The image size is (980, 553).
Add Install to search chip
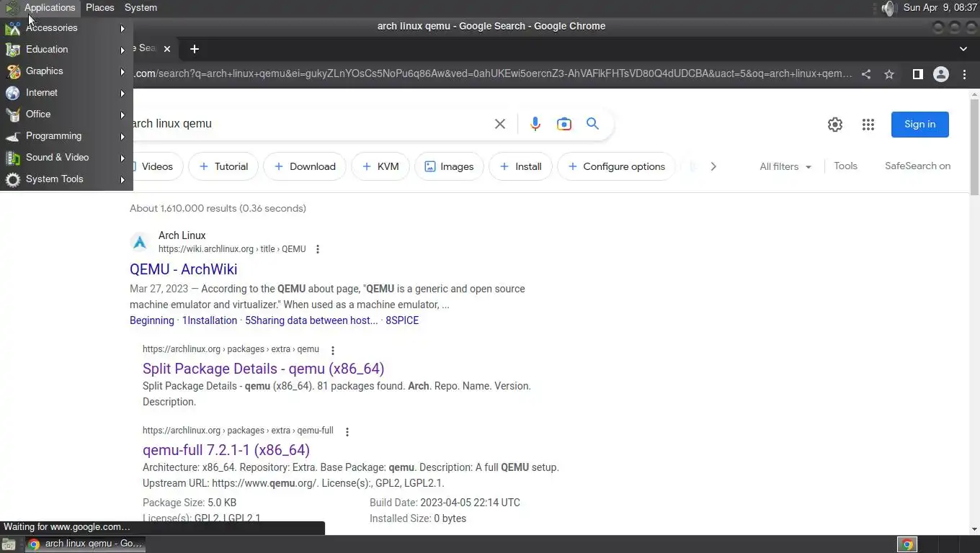click(x=520, y=166)
